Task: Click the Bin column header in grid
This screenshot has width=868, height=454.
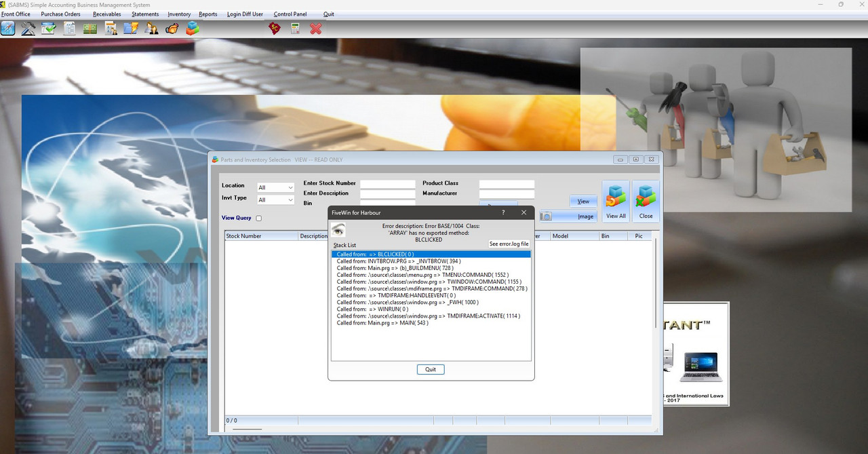Action: coord(612,236)
